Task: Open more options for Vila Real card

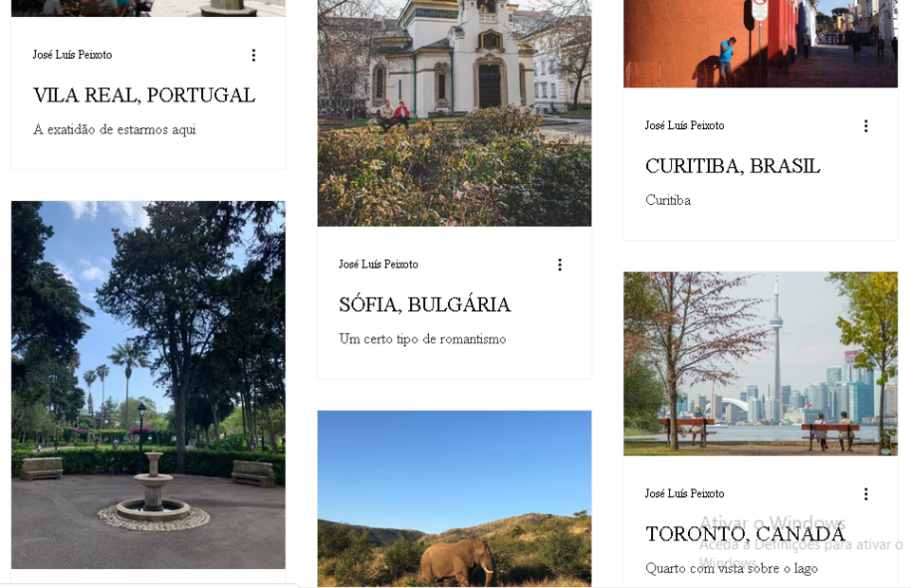Action: pos(253,55)
